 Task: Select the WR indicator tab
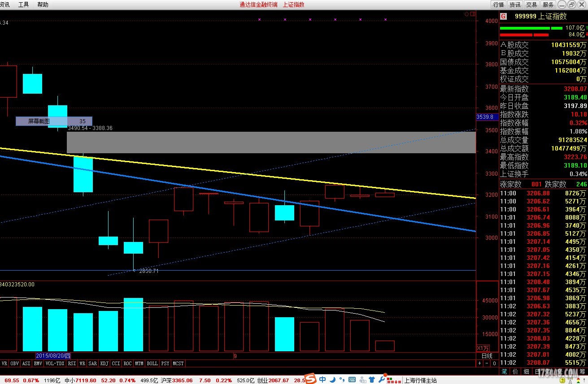[82, 363]
